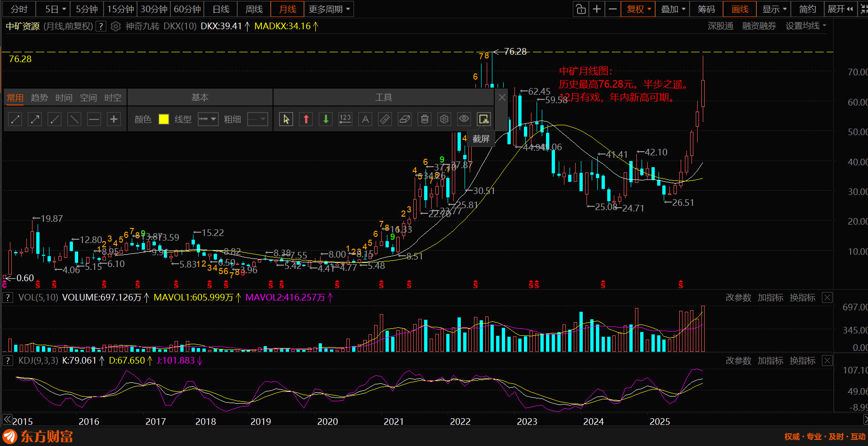The width and height of the screenshot is (868, 446).
Task: Click 加指标 for the VOL indicator
Action: pos(771,298)
